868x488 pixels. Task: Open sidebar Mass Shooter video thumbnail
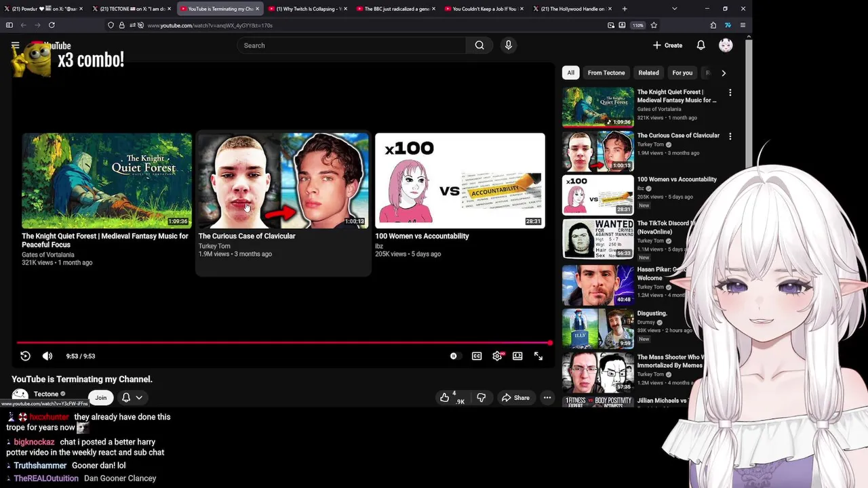point(597,372)
